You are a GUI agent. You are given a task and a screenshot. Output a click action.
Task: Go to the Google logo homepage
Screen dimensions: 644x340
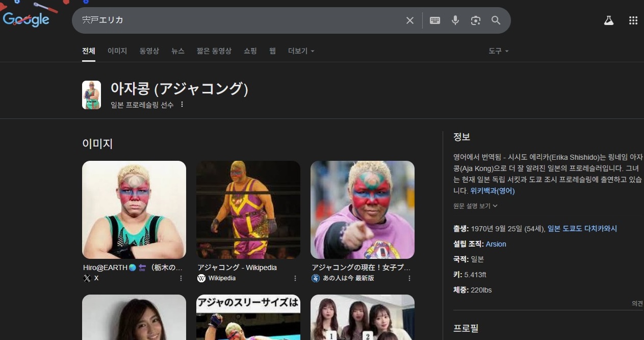[x=26, y=19]
